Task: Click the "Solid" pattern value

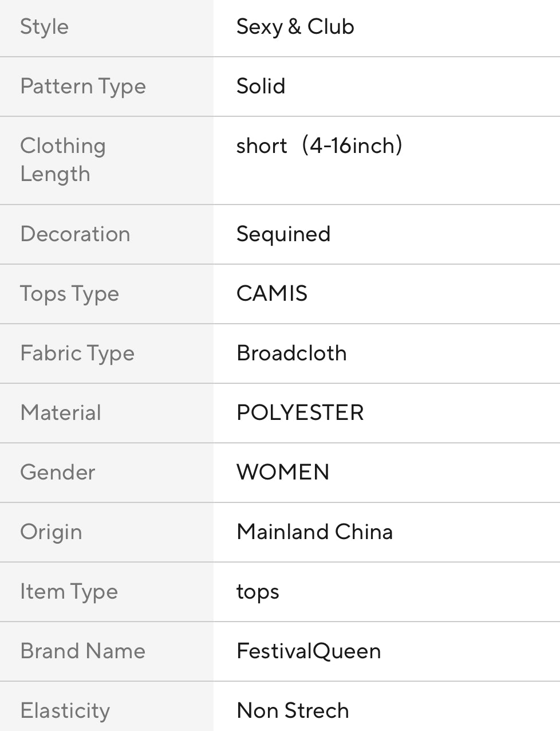Action: coord(261,87)
